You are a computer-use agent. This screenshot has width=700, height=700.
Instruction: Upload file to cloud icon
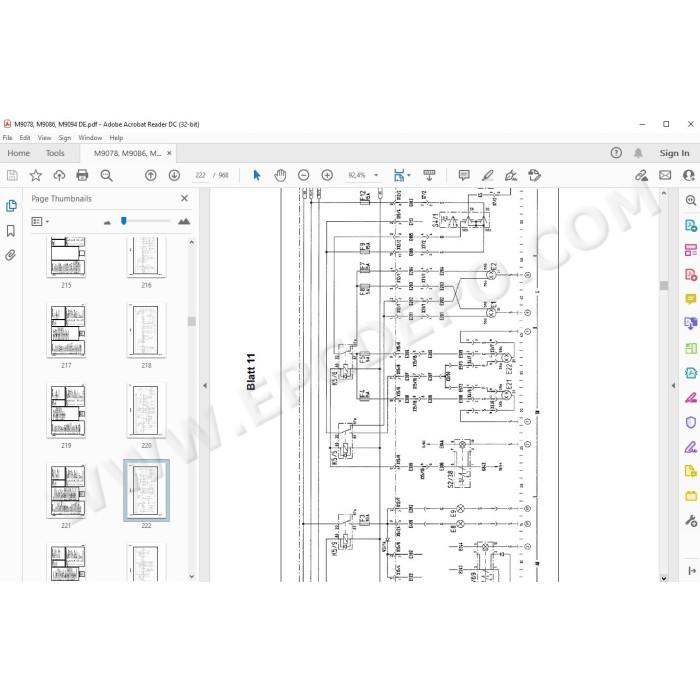tap(59, 175)
